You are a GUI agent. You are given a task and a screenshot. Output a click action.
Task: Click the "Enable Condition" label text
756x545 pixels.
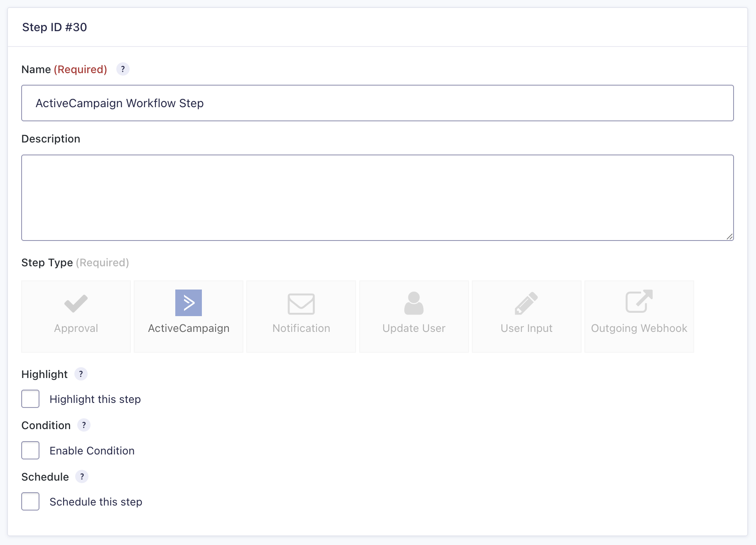[92, 451]
